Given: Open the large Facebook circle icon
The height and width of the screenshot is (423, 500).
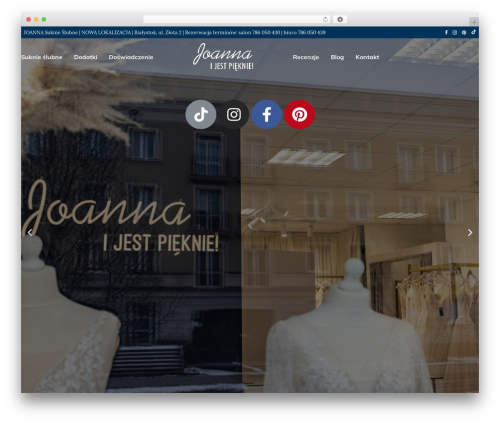Looking at the screenshot, I should click(266, 114).
